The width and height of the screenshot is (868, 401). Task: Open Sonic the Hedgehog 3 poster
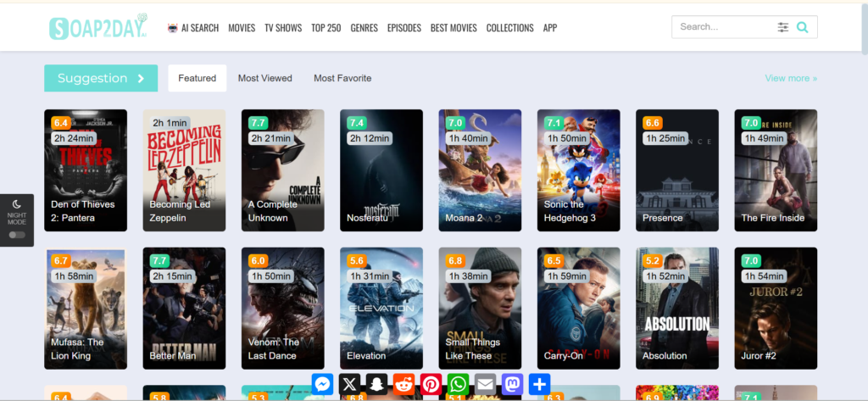578,170
